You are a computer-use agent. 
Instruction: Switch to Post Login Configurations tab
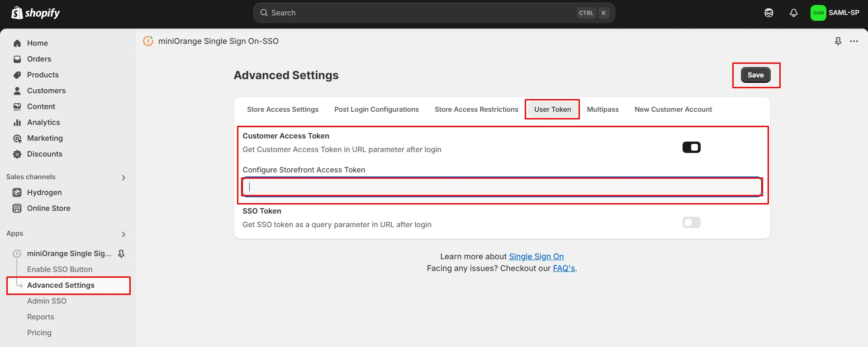pyautogui.click(x=376, y=109)
